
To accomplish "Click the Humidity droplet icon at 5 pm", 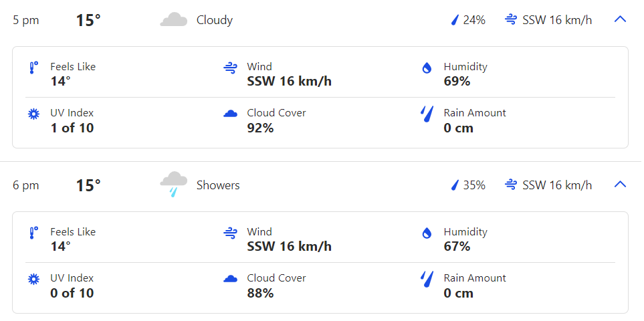I will [427, 68].
